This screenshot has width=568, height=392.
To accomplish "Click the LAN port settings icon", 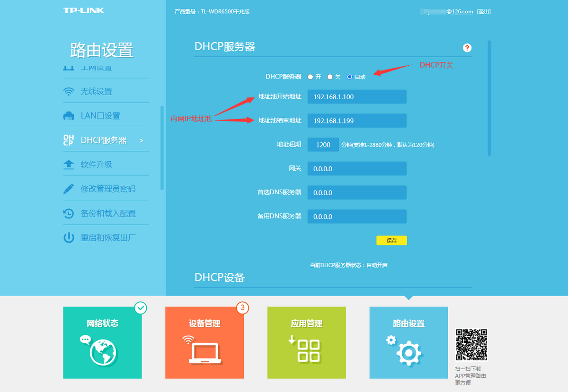I will 69,116.
